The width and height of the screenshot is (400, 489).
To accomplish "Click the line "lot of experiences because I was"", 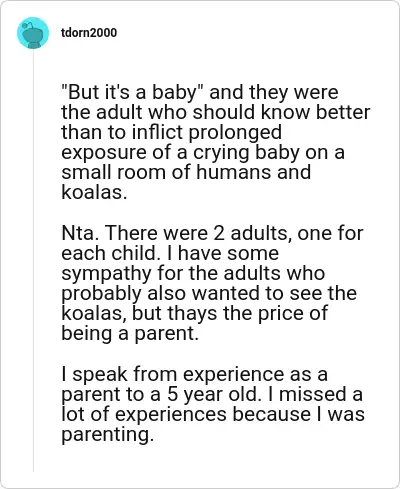I will 213,414.
